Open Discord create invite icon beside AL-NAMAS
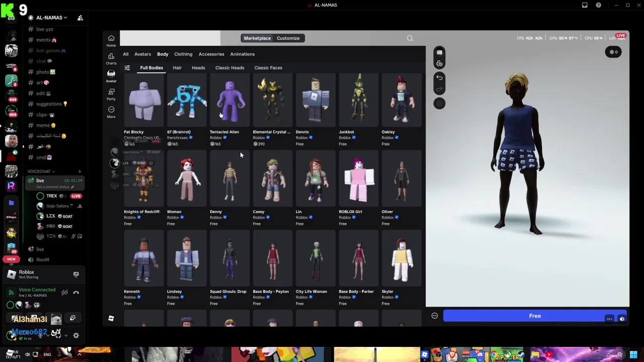Image resolution: width=644 pixels, height=362 pixels. point(80,18)
